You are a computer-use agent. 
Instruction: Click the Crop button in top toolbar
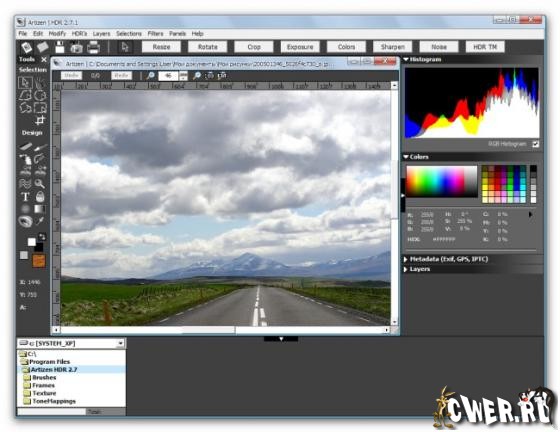tap(254, 47)
